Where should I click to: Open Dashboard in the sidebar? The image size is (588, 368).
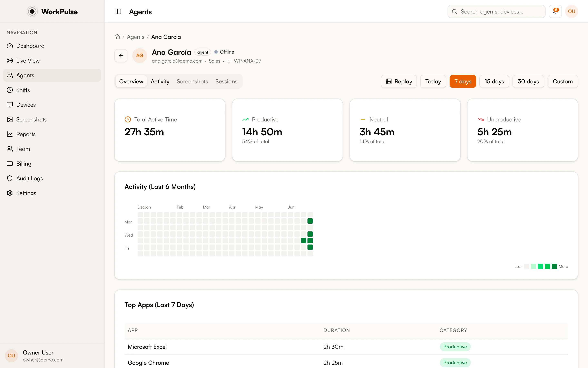[52, 46]
